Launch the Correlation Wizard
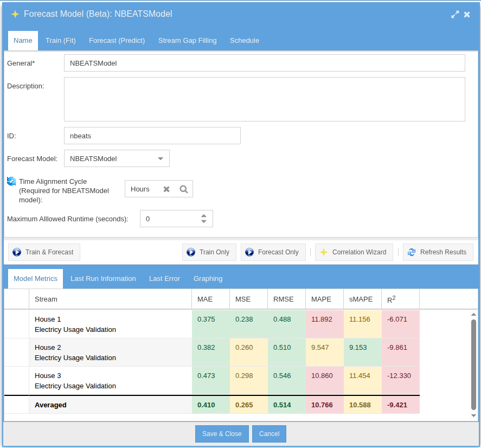Viewport: 481px width, 448px height. click(354, 252)
